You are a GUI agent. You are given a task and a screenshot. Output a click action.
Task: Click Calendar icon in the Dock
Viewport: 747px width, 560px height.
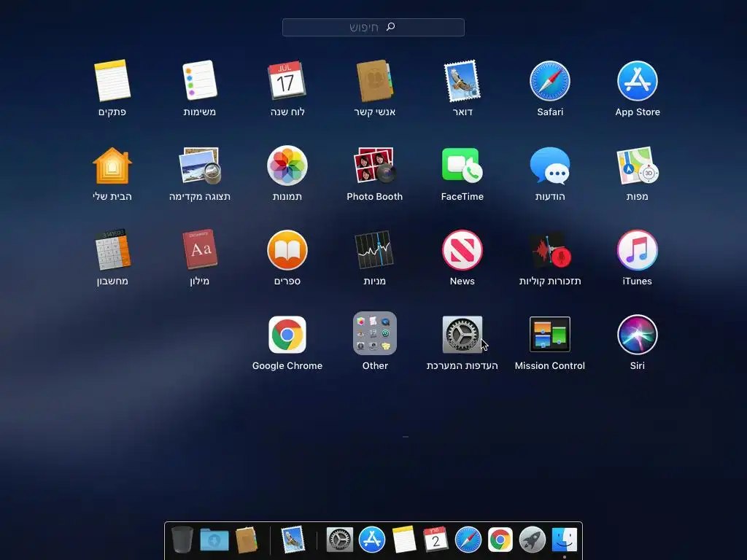click(x=436, y=540)
